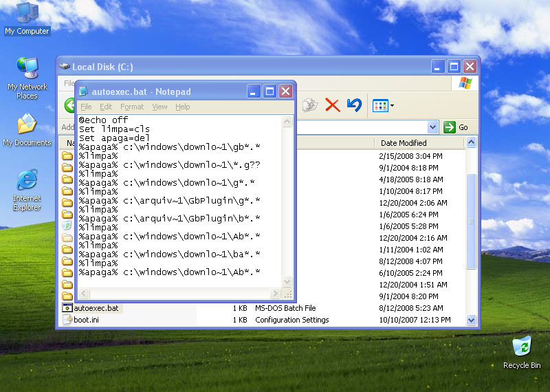Click Notepad vertical scrollbar down arrow
The image size is (550, 392).
coord(287,281)
